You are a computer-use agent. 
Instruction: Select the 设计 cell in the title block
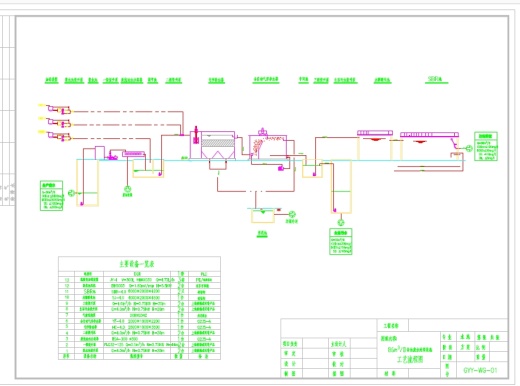pos(290,364)
